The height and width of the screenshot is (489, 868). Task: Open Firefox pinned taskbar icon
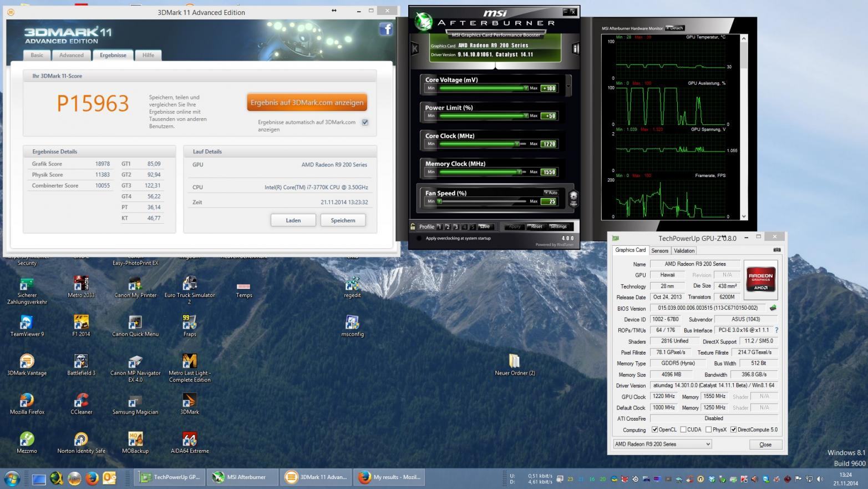(92, 478)
